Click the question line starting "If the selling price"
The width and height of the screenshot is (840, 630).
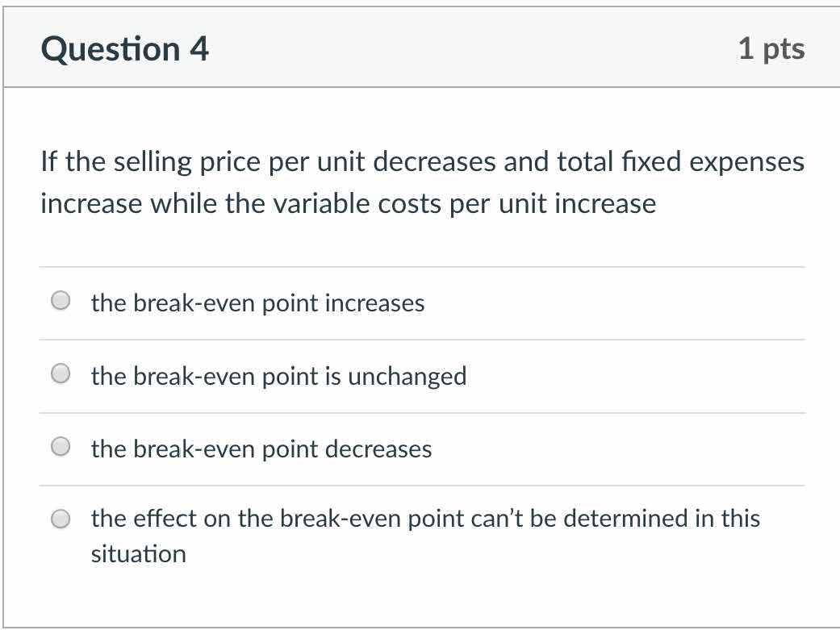click(422, 162)
